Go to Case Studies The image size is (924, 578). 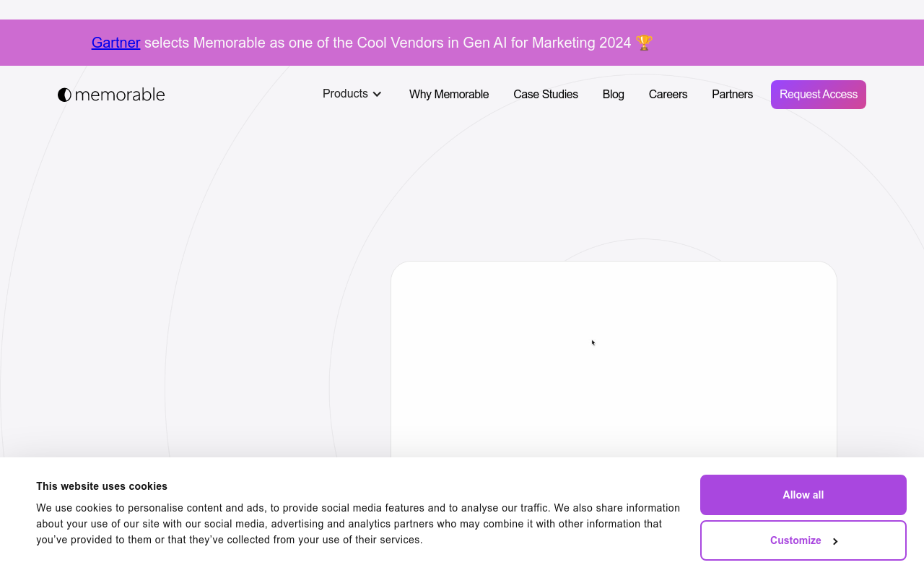pos(546,95)
